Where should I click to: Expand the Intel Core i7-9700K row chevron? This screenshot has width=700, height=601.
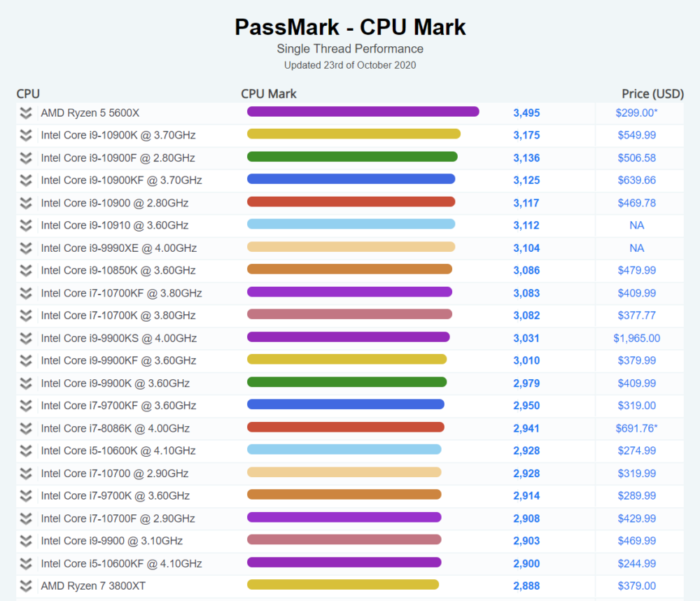point(26,495)
